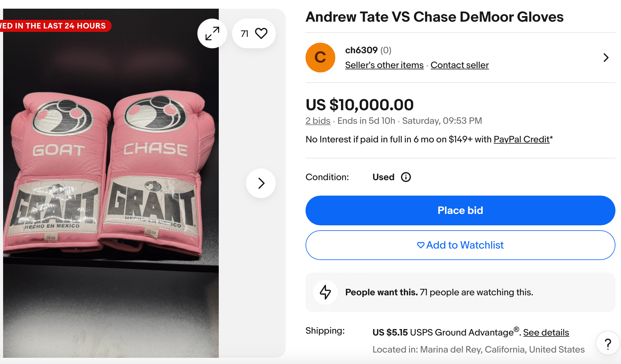See details for shipping
This screenshot has height=364, width=621.
pos(546,332)
